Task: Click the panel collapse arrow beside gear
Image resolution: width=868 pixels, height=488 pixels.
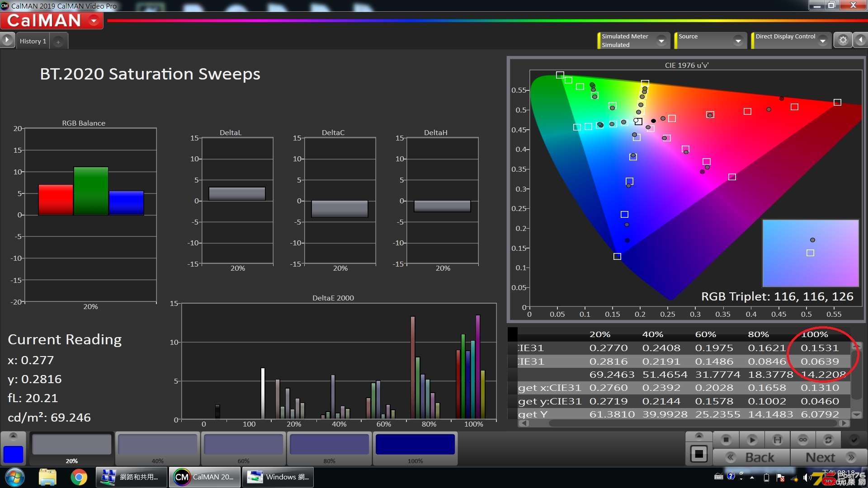Action: click(x=860, y=40)
